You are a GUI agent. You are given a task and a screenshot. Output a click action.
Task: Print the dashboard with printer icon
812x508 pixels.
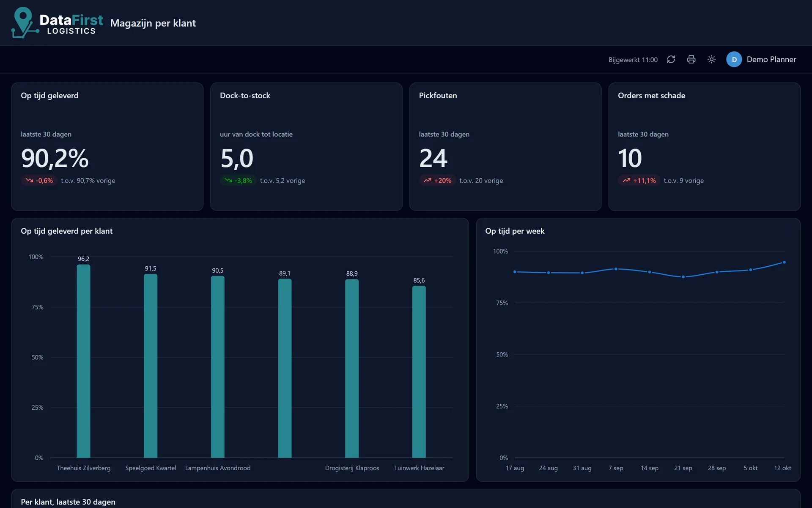click(691, 59)
